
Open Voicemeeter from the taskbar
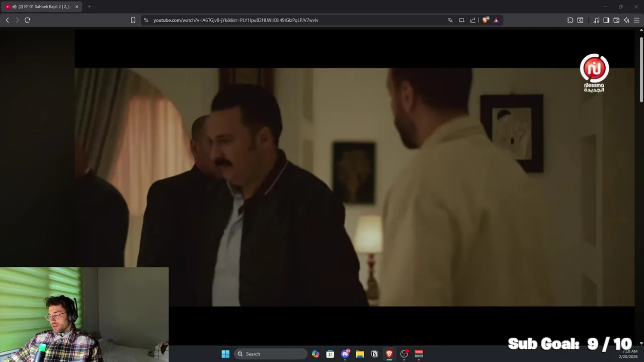pos(419,354)
